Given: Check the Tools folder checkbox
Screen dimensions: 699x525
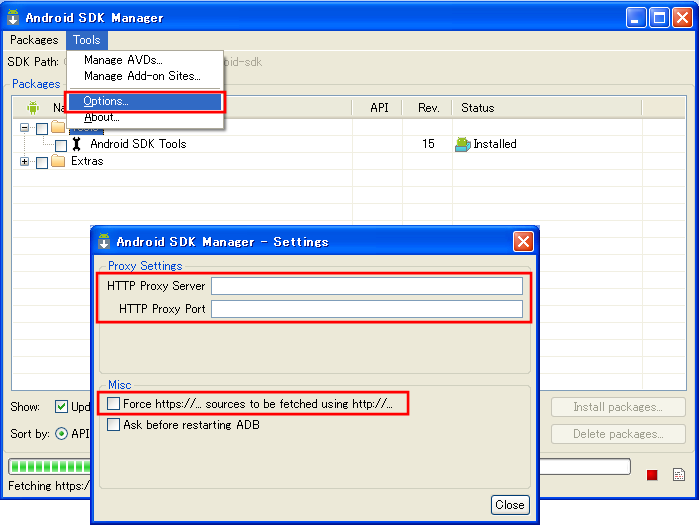Looking at the screenshot, I should point(42,129).
